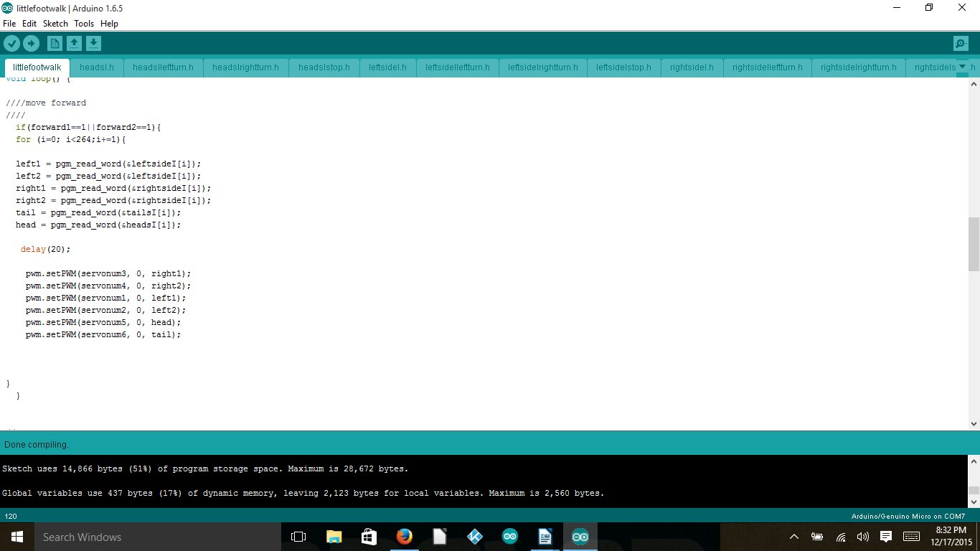Viewport: 980px width, 551px height.
Task: Click the code editor vertical scrollbar thumb
Action: pos(974,244)
